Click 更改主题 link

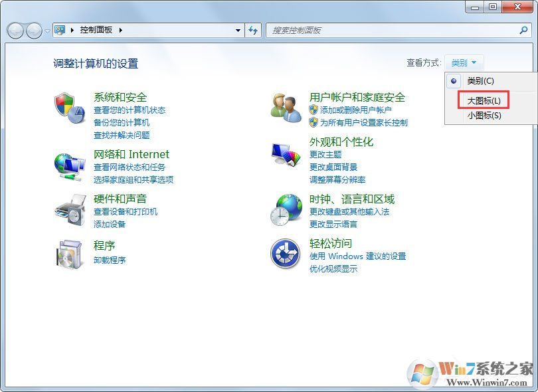tap(325, 155)
